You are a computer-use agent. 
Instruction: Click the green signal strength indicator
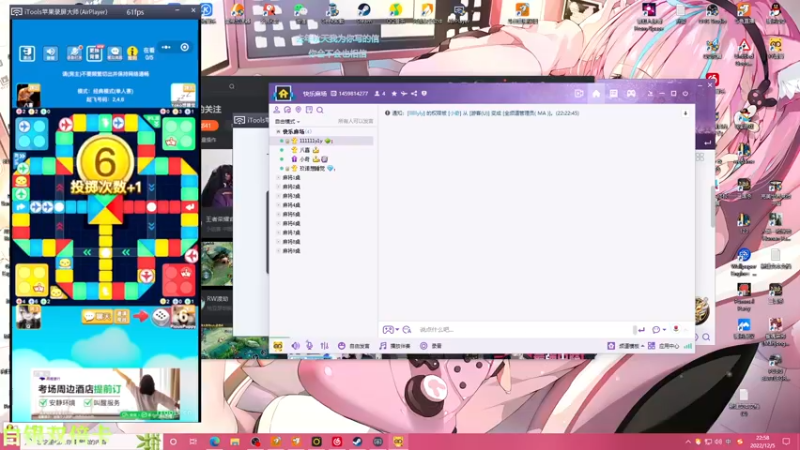click(688, 346)
